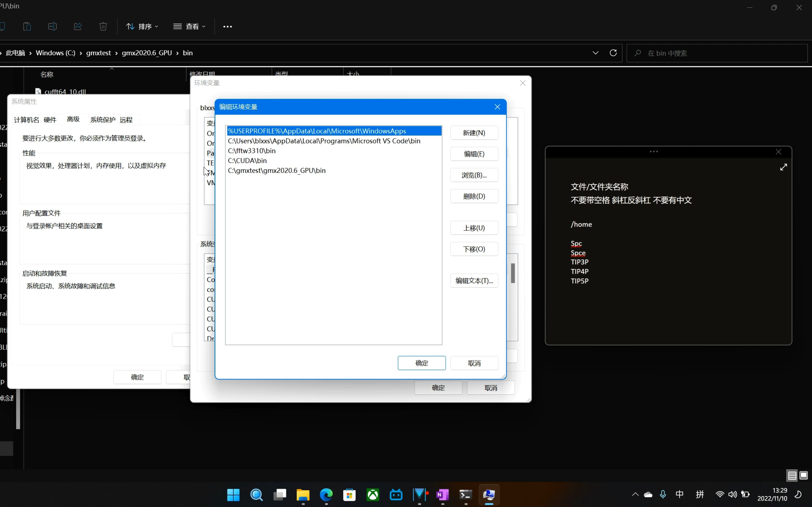Expand address bar history chevron
Screen dimensions: 812x507
[x=595, y=53]
